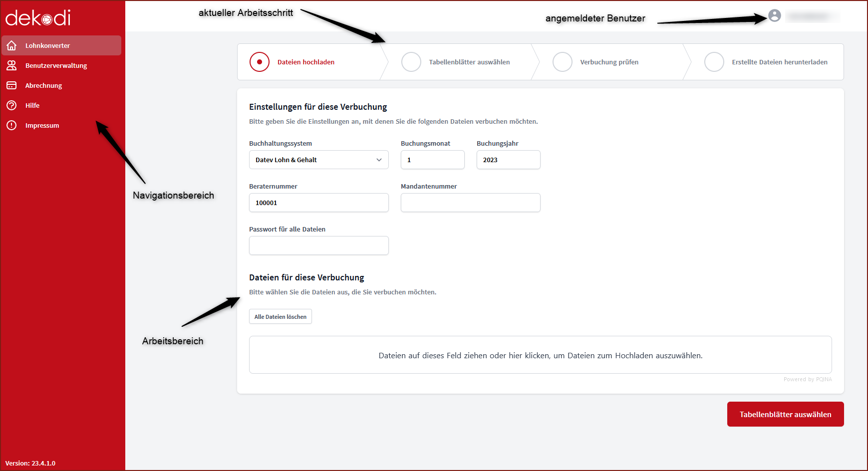Click the Powered by PQINA link
Image resolution: width=868 pixels, height=471 pixels.
(x=808, y=379)
